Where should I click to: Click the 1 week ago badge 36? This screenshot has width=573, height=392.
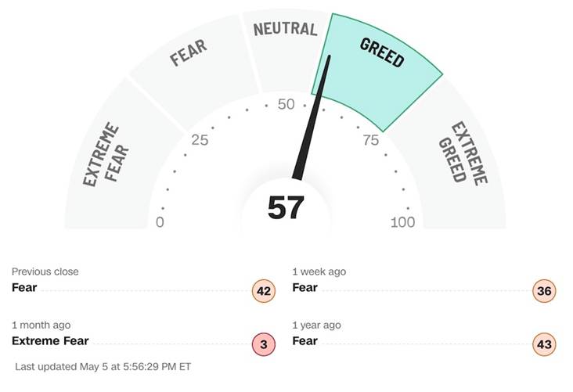tap(544, 292)
